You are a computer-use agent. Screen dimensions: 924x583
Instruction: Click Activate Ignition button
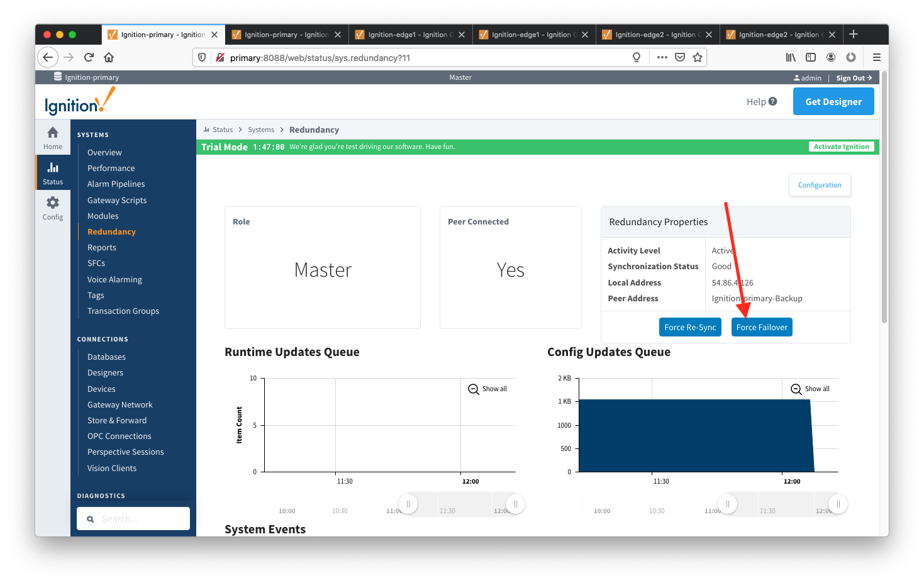[841, 147]
